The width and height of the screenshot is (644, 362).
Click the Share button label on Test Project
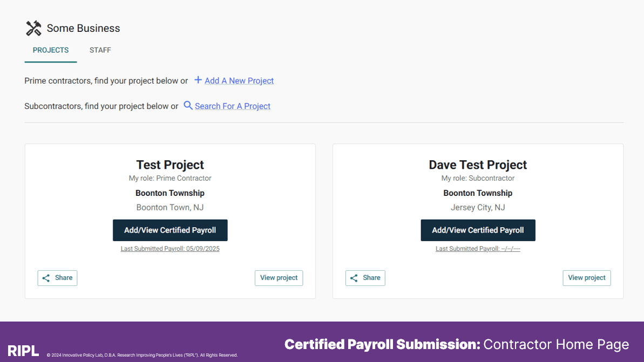(64, 278)
